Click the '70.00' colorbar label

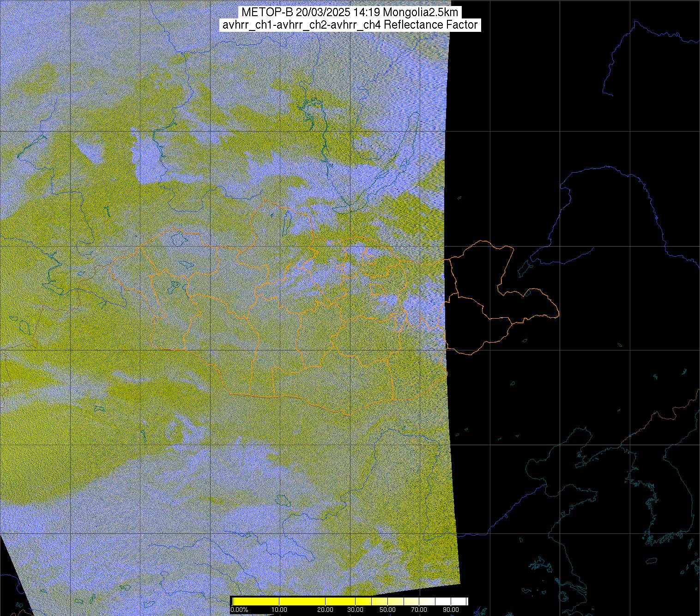[419, 610]
